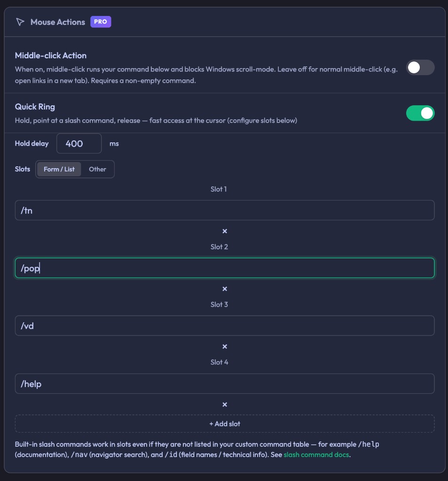Enable the Middle-click Action switch
Viewport: 448px width, 481px height.
[x=420, y=68]
